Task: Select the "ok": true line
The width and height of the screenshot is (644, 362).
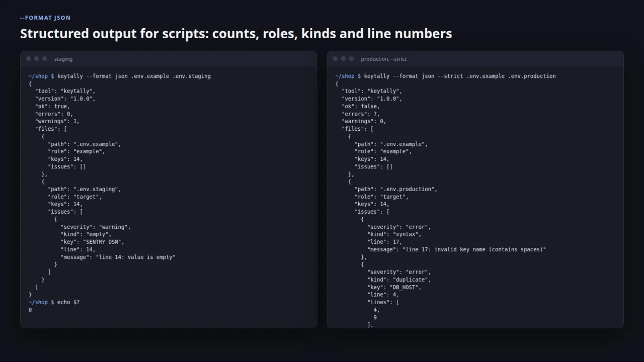Action: pyautogui.click(x=52, y=106)
